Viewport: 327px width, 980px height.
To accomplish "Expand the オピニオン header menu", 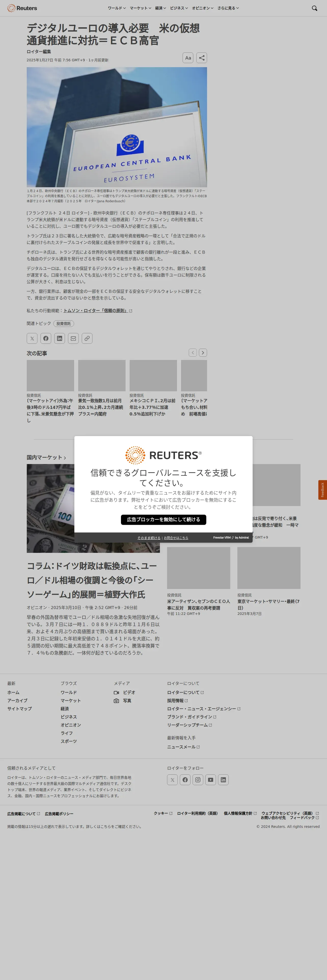I will click(x=202, y=8).
